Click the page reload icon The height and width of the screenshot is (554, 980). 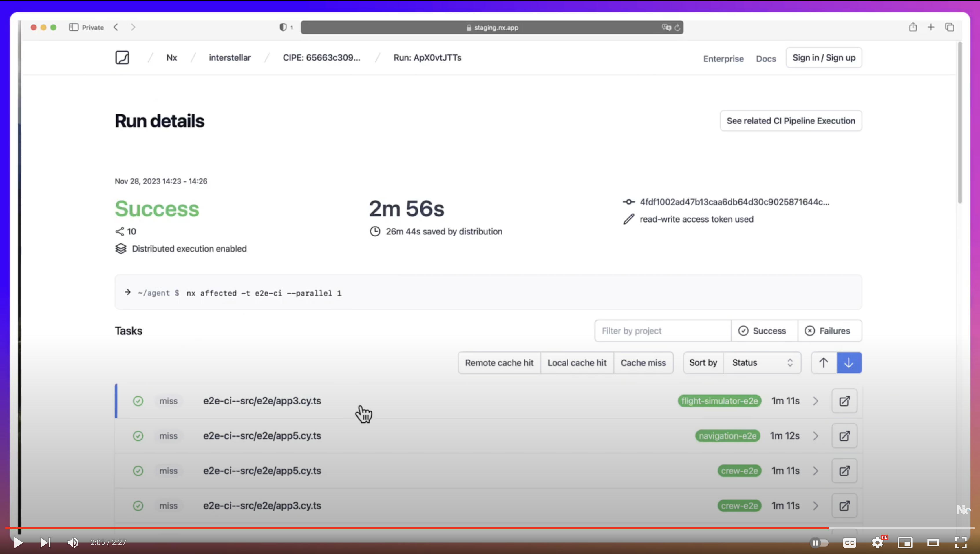click(677, 28)
